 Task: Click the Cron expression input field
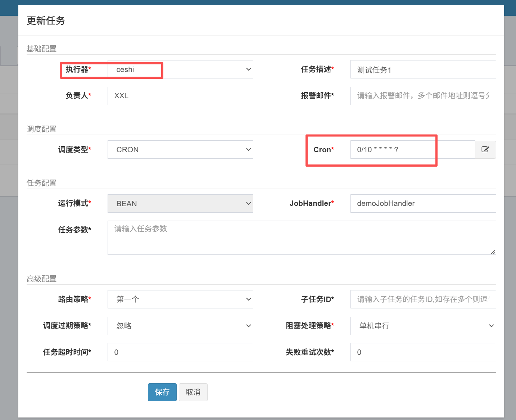pyautogui.click(x=412, y=150)
